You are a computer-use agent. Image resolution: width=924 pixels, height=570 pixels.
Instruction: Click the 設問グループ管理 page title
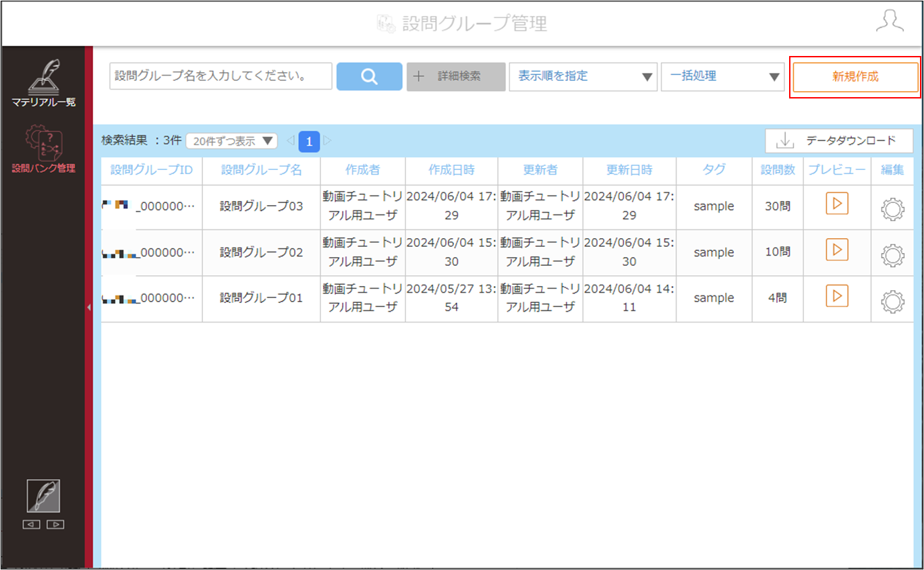click(x=475, y=24)
